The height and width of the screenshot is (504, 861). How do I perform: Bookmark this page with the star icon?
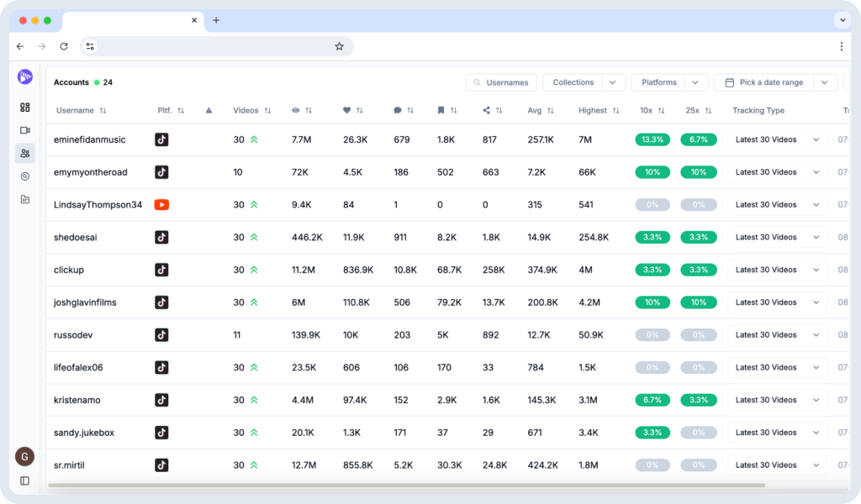click(339, 46)
